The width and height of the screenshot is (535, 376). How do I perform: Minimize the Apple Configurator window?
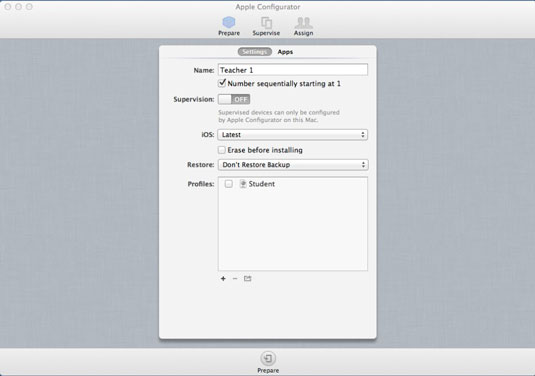coord(18,7)
